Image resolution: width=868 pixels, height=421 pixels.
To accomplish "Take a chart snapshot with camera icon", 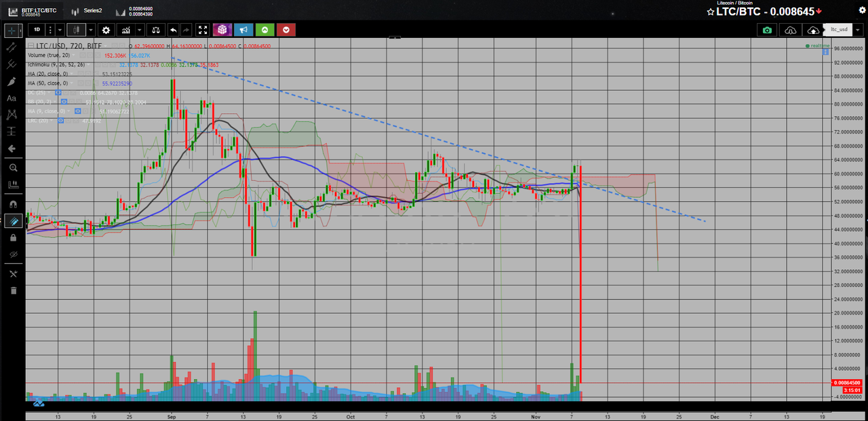I will click(x=766, y=30).
